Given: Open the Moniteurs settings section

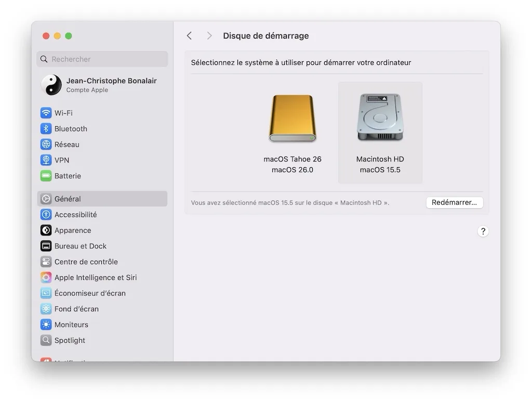Looking at the screenshot, I should pyautogui.click(x=72, y=325).
